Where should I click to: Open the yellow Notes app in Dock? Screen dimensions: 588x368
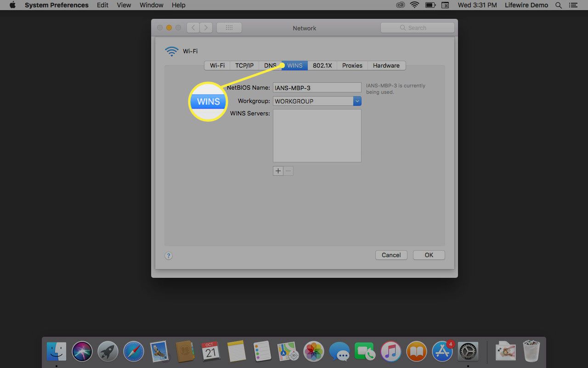tap(237, 352)
